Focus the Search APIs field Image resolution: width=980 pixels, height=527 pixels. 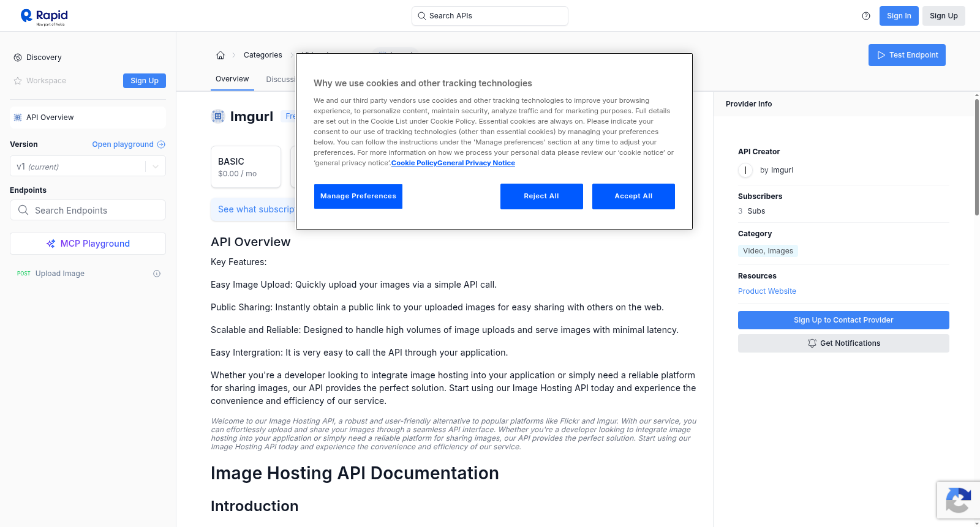coord(490,16)
